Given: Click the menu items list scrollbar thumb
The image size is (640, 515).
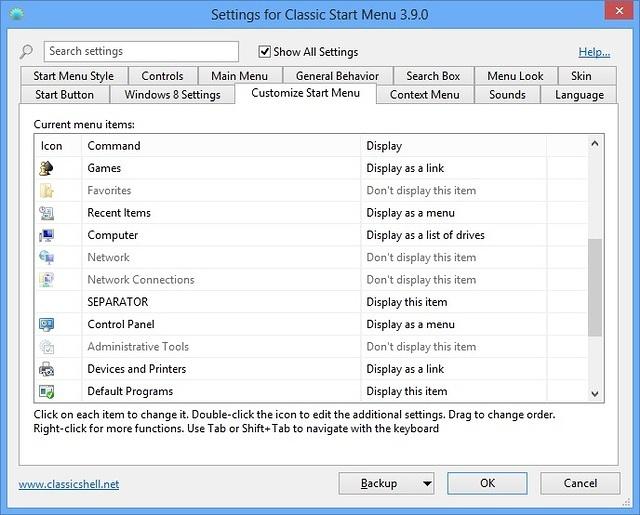Looking at the screenshot, I should (x=596, y=288).
